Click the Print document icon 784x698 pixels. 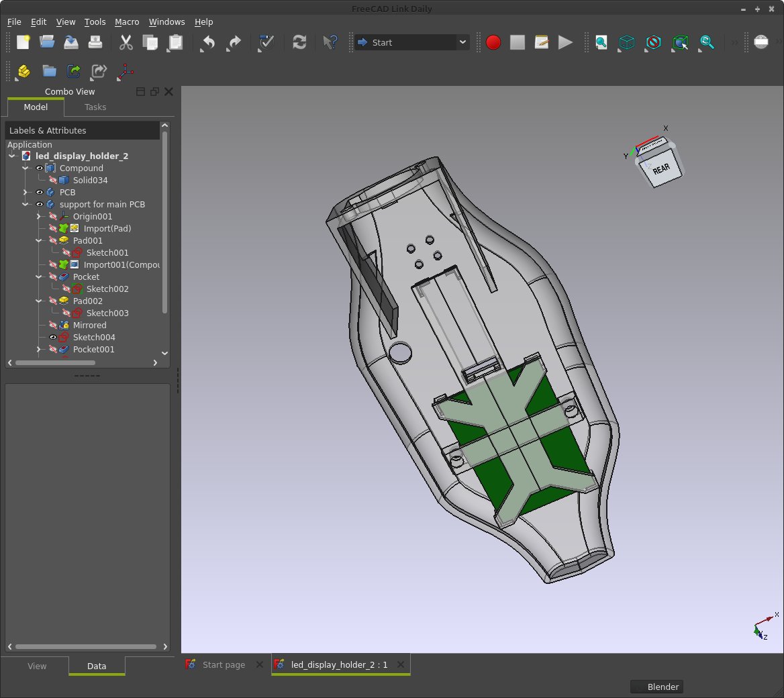click(95, 42)
